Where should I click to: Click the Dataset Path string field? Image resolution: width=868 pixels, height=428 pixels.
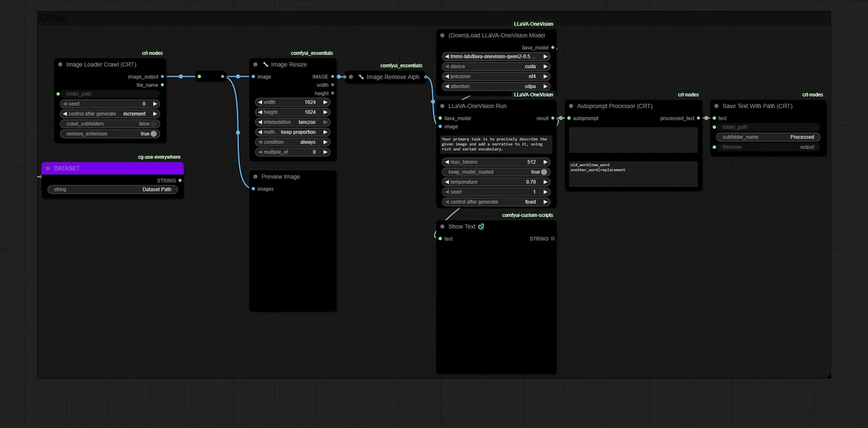[x=112, y=189]
